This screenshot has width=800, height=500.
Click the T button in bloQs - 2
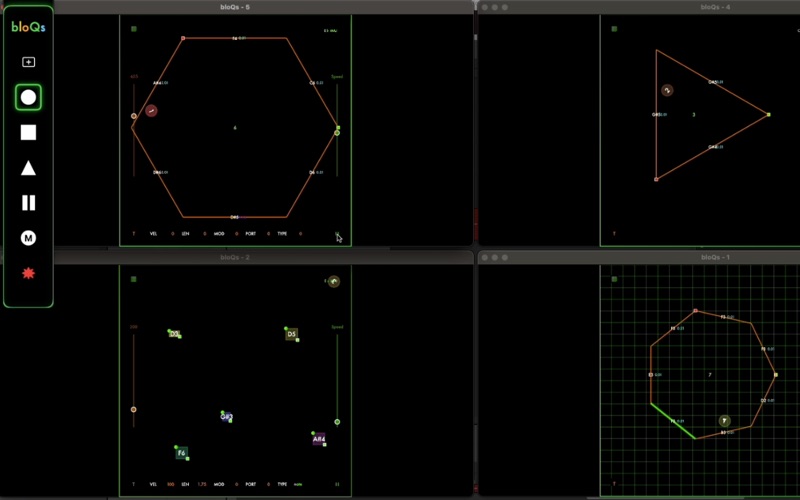[x=134, y=484]
